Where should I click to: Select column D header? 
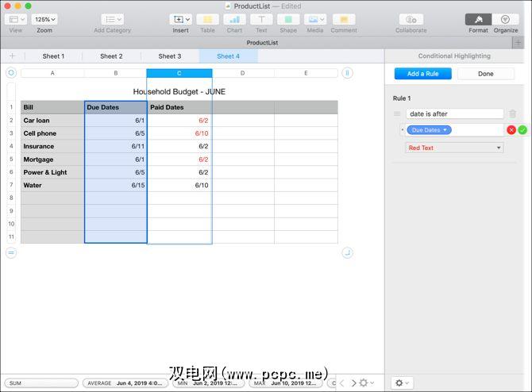pos(243,73)
